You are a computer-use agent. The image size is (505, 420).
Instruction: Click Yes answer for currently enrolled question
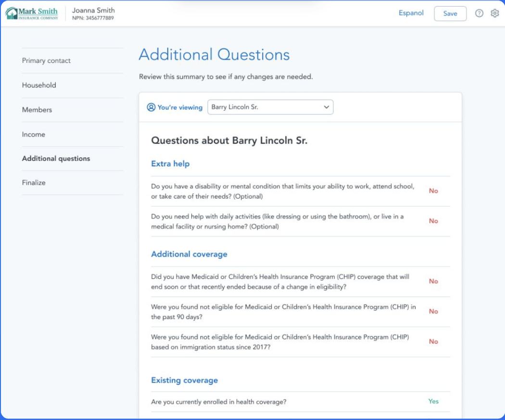433,401
